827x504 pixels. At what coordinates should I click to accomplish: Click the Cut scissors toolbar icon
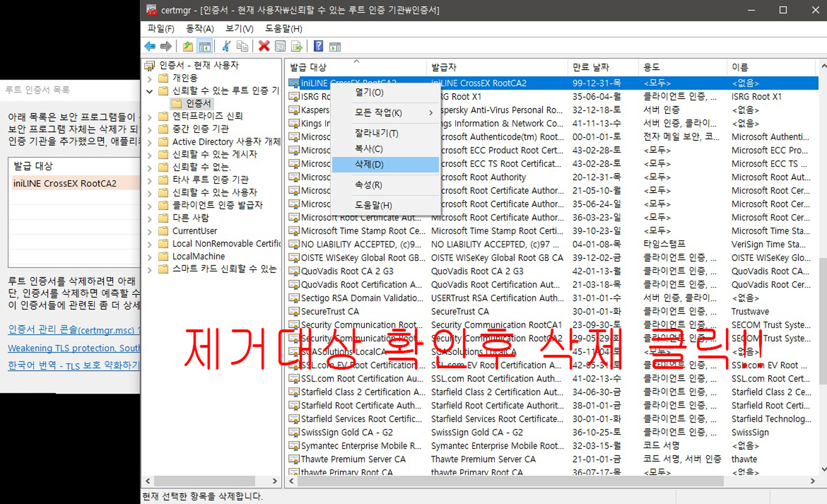[x=226, y=46]
